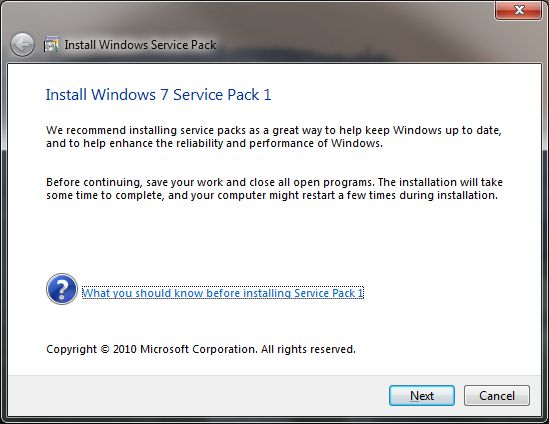The height and width of the screenshot is (424, 549).
Task: Click the 'Install Windows 7 Service Pack 1' heading
Action: (159, 95)
